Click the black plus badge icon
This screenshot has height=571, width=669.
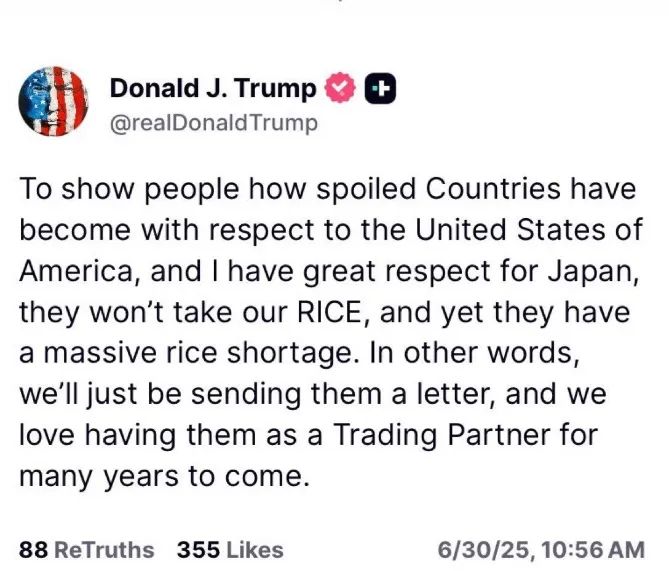pos(380,89)
